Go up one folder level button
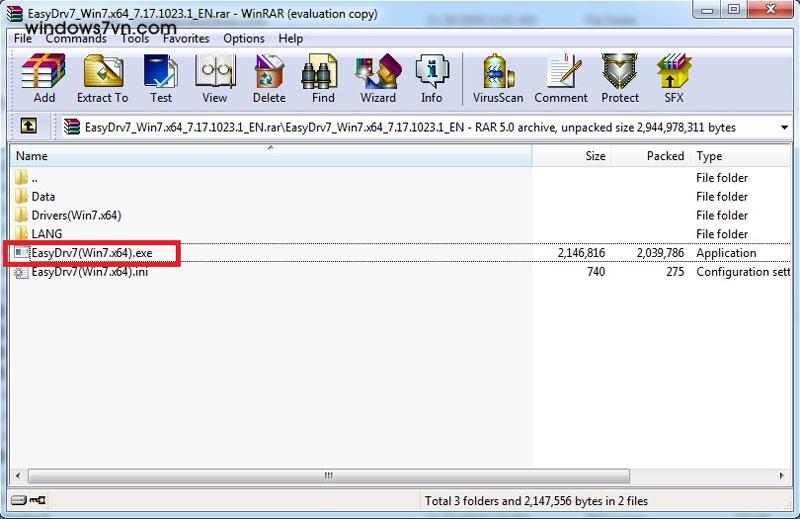The width and height of the screenshot is (800, 519). 29,127
